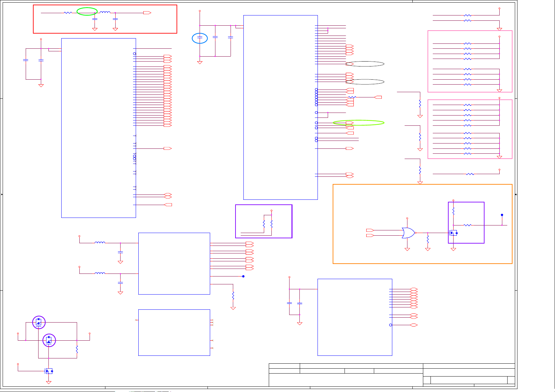Click the blue test point beside the middle block
The height and width of the screenshot is (392, 555).
(x=243, y=276)
